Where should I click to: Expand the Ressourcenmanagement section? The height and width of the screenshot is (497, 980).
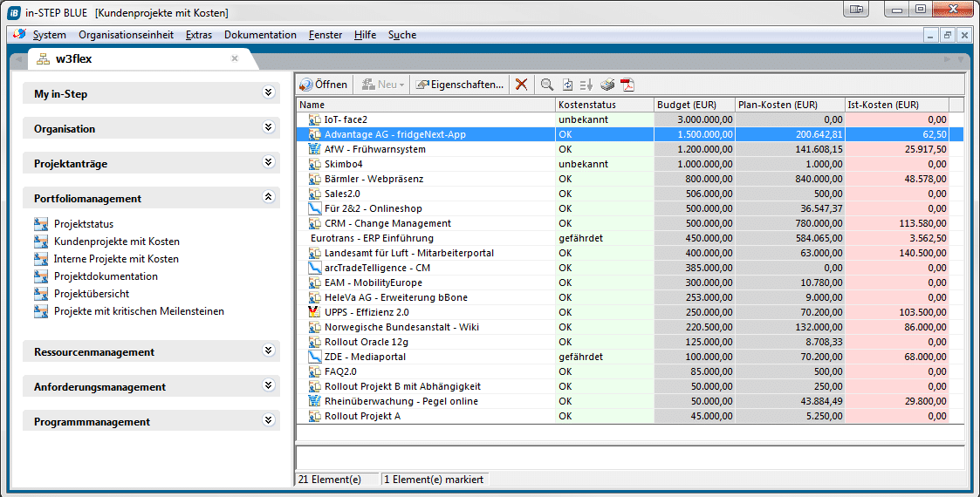[268, 351]
